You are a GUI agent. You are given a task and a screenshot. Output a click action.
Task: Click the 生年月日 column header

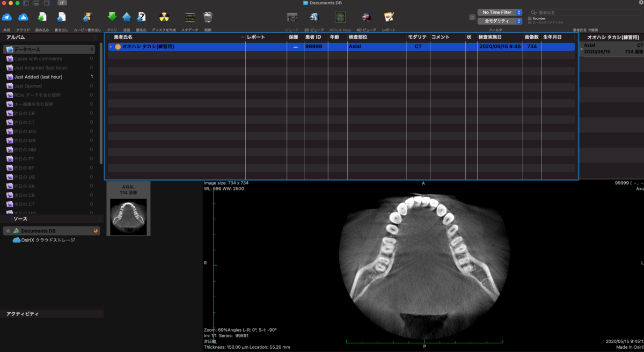pos(559,38)
